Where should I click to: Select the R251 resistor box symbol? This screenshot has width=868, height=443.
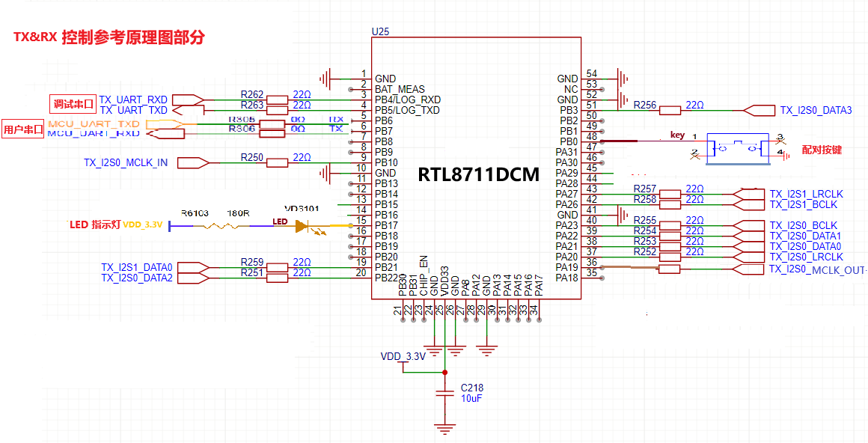(277, 278)
